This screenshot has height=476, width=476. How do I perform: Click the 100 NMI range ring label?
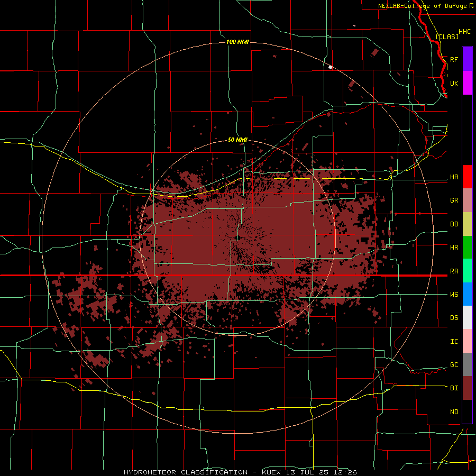click(x=237, y=42)
